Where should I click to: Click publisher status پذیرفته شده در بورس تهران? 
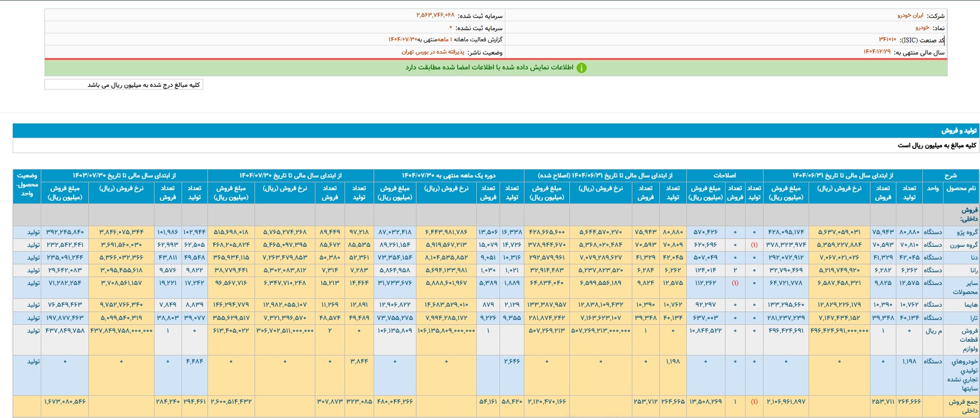pyautogui.click(x=432, y=52)
